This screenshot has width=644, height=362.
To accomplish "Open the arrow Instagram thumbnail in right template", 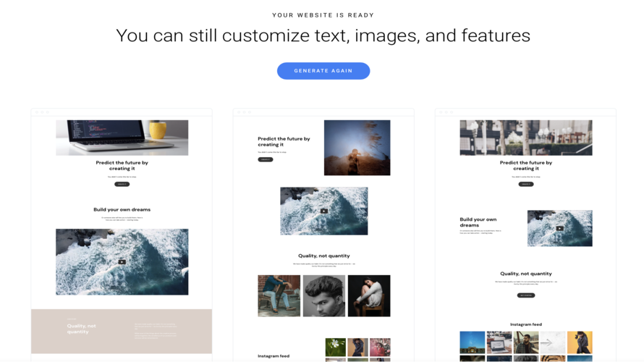I will tap(552, 342).
